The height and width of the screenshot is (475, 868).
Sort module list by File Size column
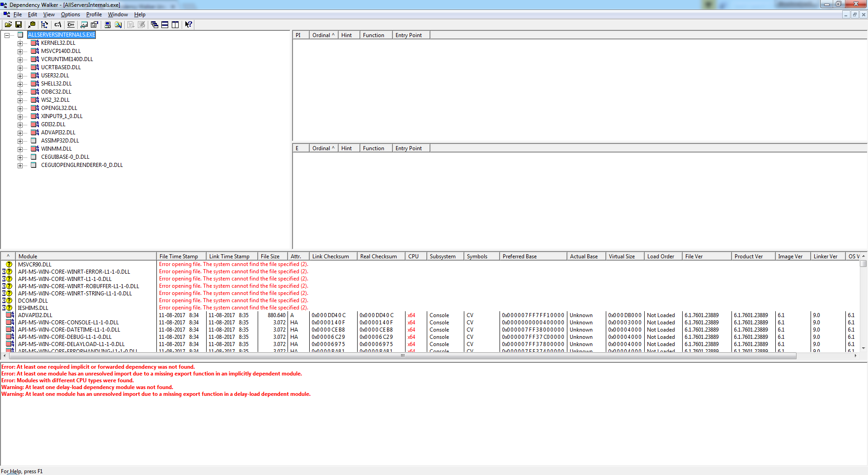tap(270, 256)
